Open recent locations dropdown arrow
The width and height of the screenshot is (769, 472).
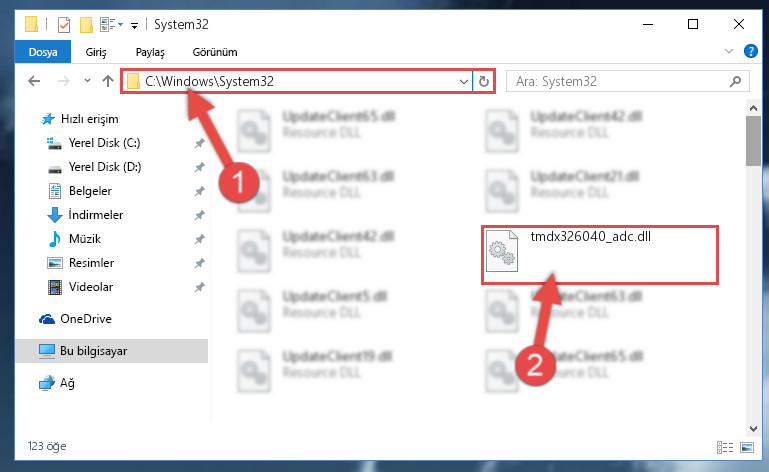coord(87,80)
